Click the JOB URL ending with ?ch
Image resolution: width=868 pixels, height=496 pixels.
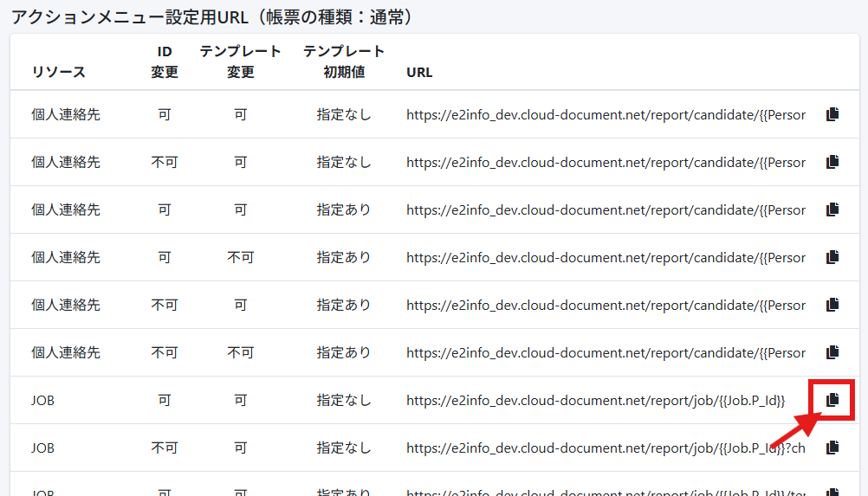(x=605, y=448)
